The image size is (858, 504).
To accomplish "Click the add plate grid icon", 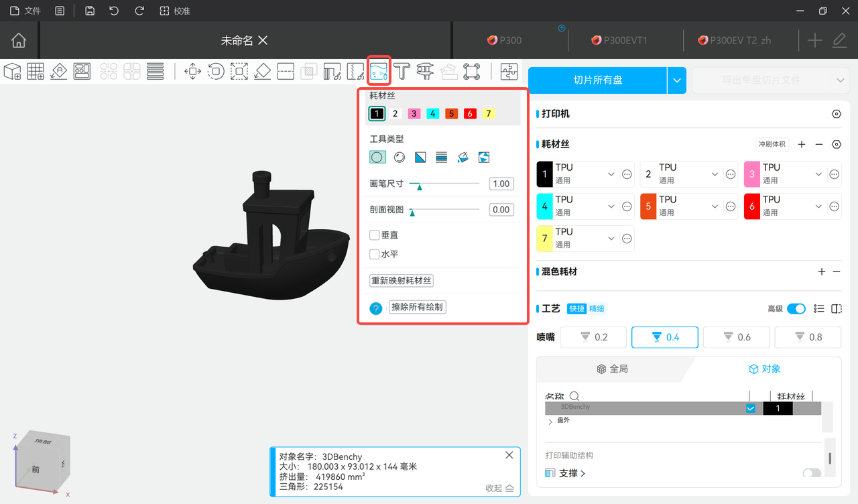I will [36, 71].
